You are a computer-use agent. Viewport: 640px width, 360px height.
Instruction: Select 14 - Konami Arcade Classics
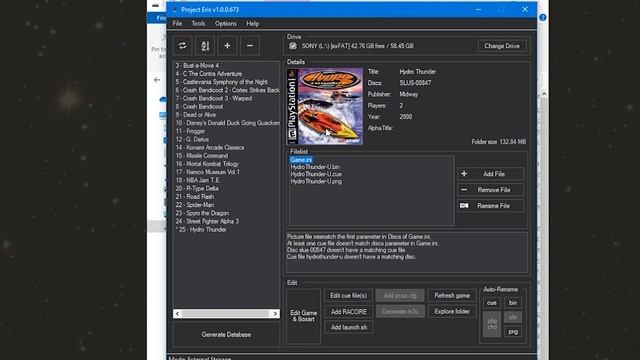click(210, 147)
